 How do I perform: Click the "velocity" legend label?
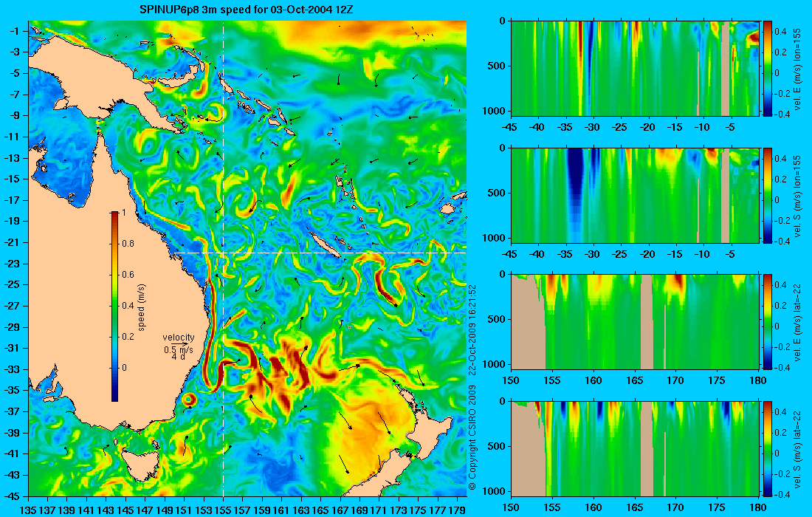(179, 338)
